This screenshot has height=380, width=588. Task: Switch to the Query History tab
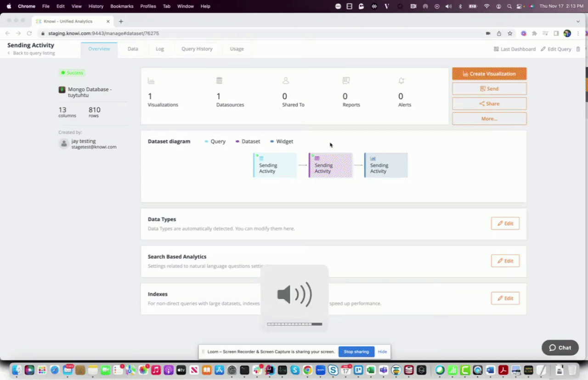(x=197, y=49)
